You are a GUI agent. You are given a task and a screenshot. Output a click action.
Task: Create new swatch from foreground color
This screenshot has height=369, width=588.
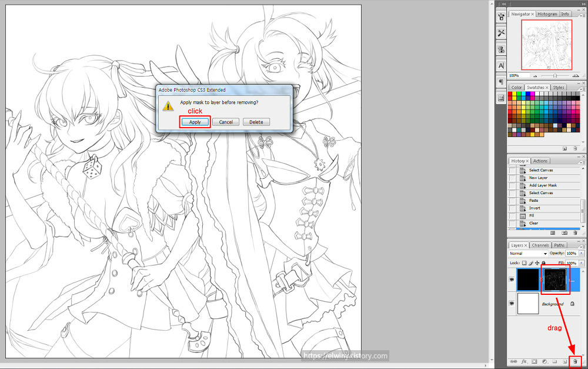564,149
